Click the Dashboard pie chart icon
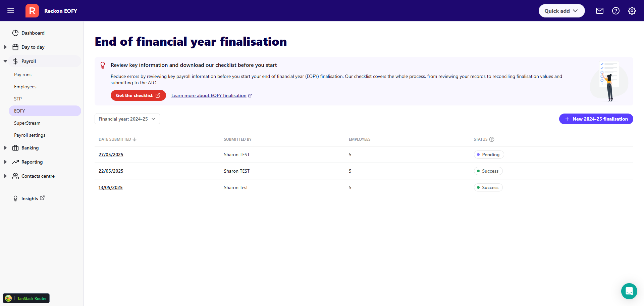 pyautogui.click(x=15, y=33)
